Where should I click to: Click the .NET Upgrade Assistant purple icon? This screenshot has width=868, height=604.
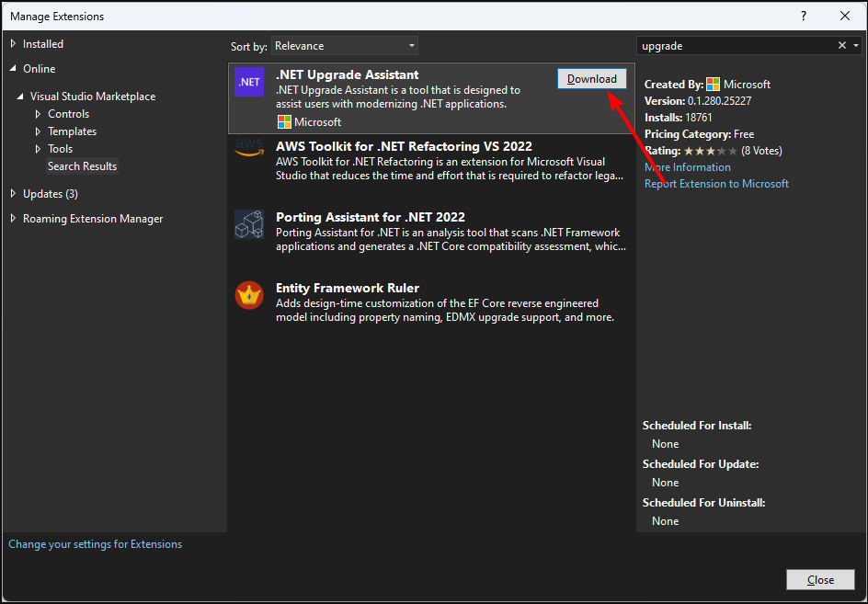click(249, 82)
